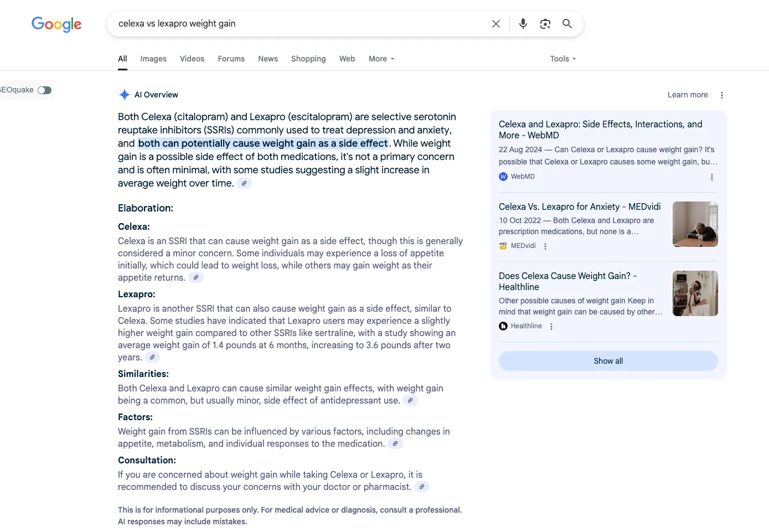
Task: Expand the More search filters dropdown
Action: pos(381,59)
